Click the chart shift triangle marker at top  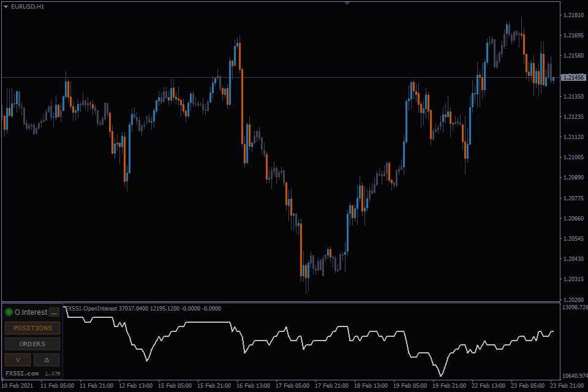(x=347, y=3)
